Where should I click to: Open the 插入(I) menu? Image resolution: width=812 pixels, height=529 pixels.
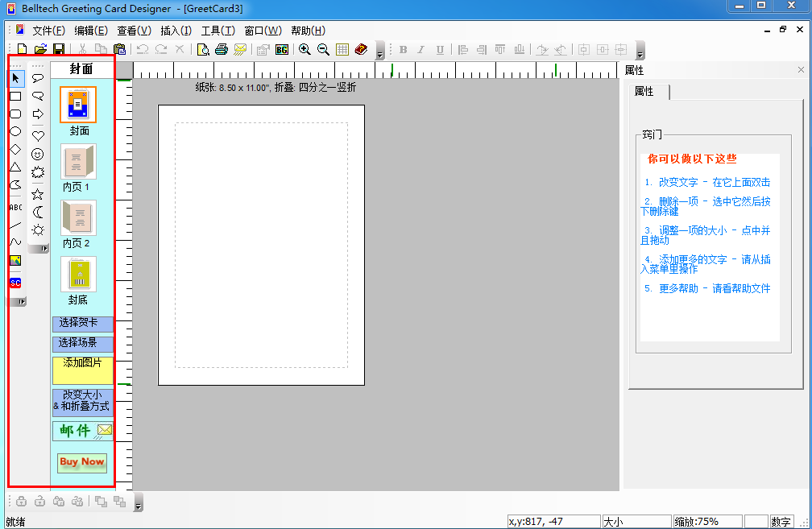(x=176, y=31)
